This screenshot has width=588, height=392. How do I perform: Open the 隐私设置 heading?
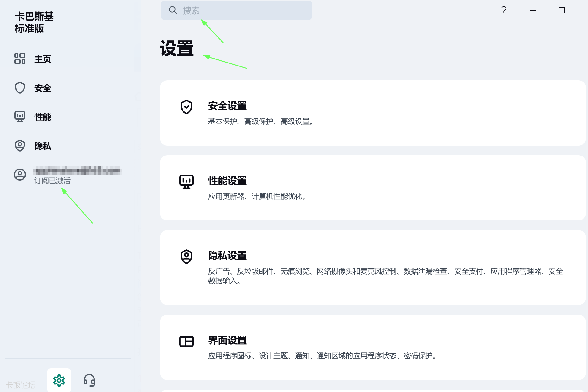(227, 256)
